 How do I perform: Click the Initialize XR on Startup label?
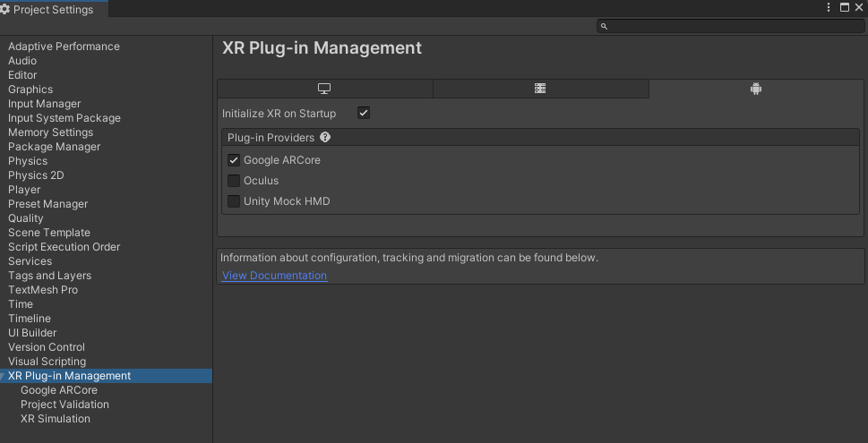[x=279, y=114]
